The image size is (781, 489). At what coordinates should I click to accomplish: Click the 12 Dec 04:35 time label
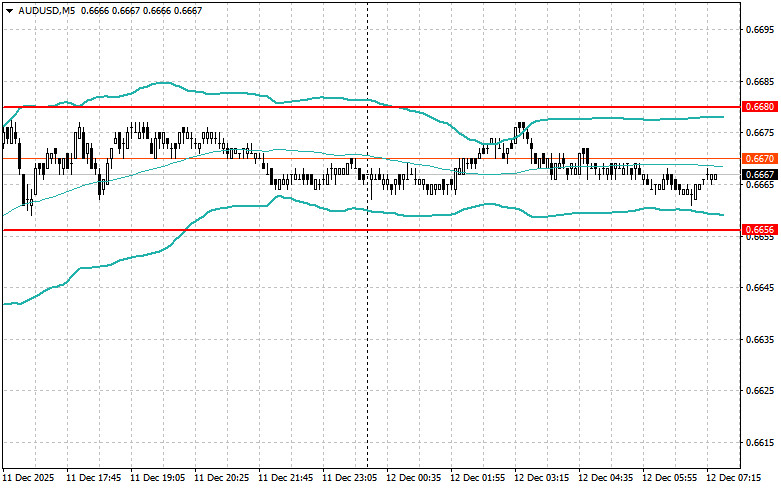point(606,478)
